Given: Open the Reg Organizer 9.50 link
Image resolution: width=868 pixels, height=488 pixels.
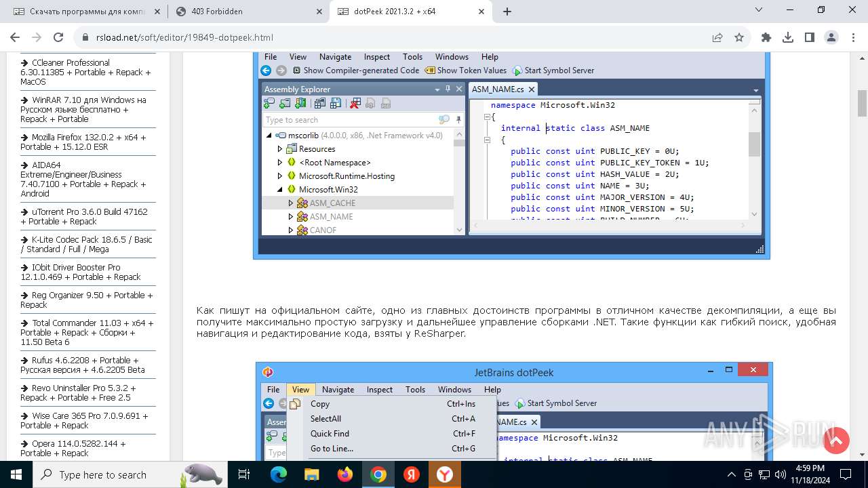Looking at the screenshot, I should (x=87, y=300).
